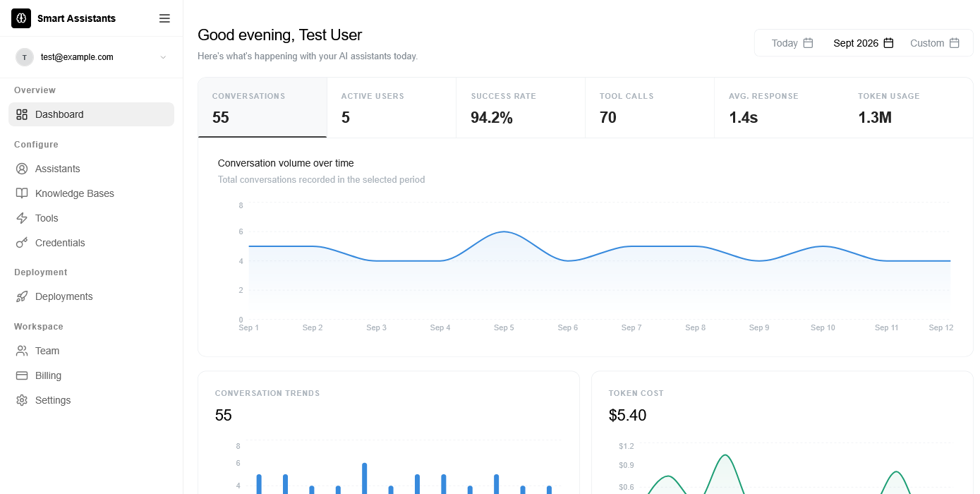Screen dimensions: 980x494
Task: Open the Billing page
Action: pos(92,375)
